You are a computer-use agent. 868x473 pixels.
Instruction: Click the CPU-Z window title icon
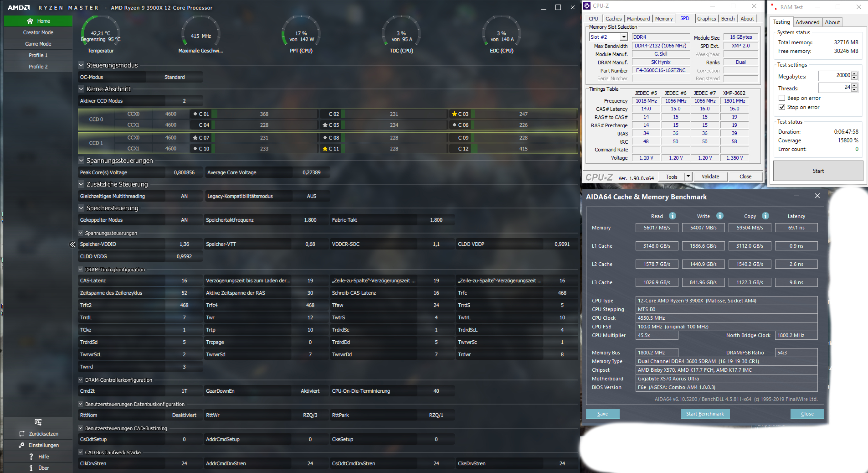[587, 6]
